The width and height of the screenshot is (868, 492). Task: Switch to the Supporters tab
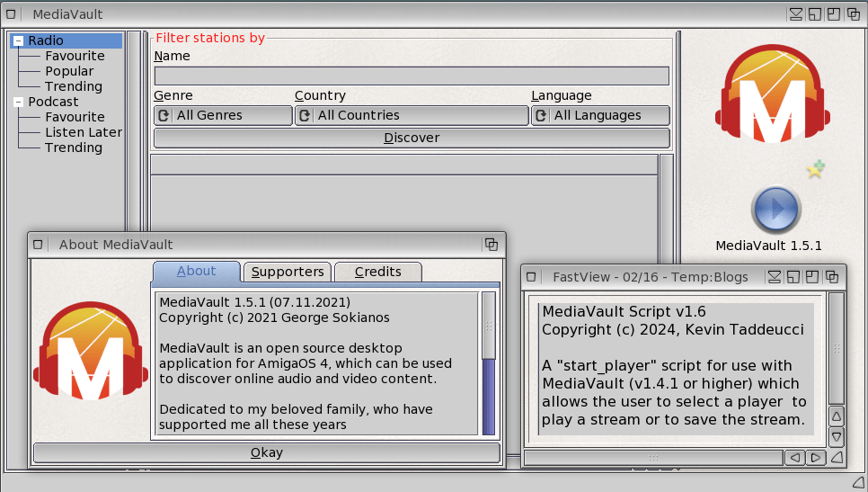click(x=288, y=272)
